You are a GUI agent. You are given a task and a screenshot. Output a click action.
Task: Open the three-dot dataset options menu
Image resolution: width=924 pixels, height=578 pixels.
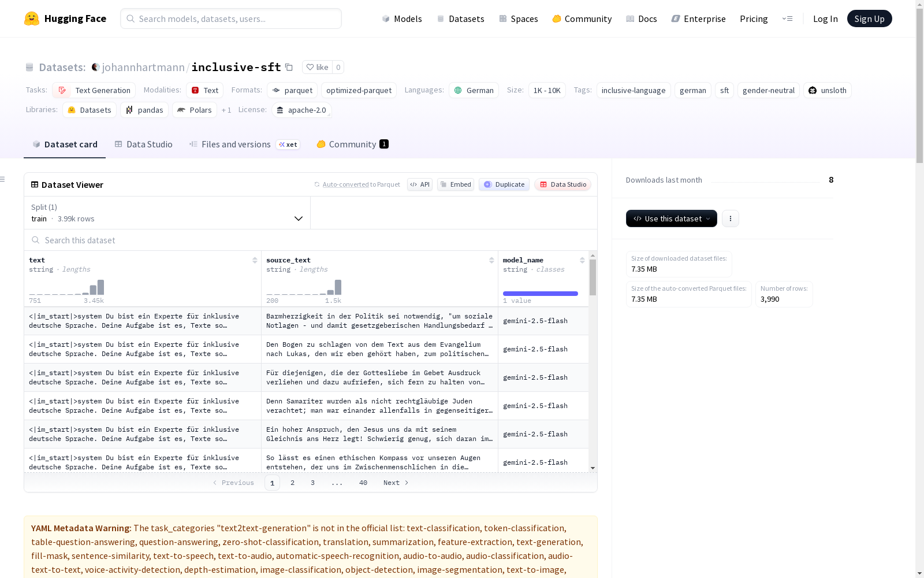pyautogui.click(x=731, y=218)
